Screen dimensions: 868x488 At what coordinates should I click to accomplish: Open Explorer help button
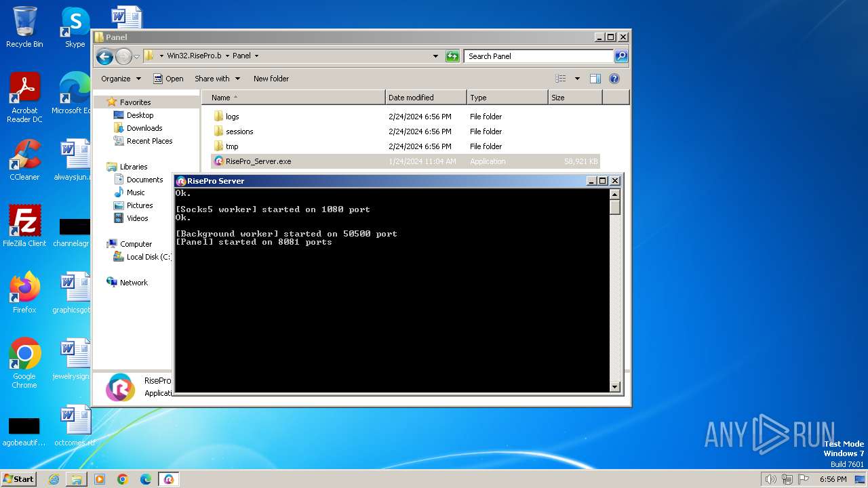(x=614, y=79)
